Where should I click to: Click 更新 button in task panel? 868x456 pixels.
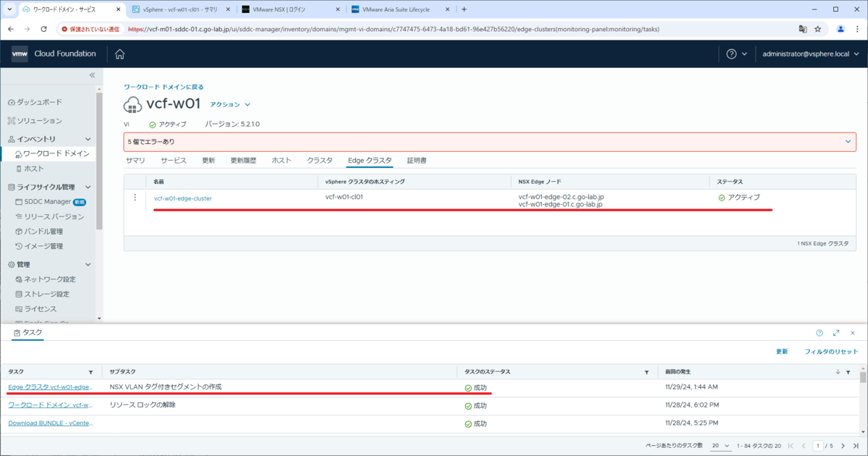point(782,352)
